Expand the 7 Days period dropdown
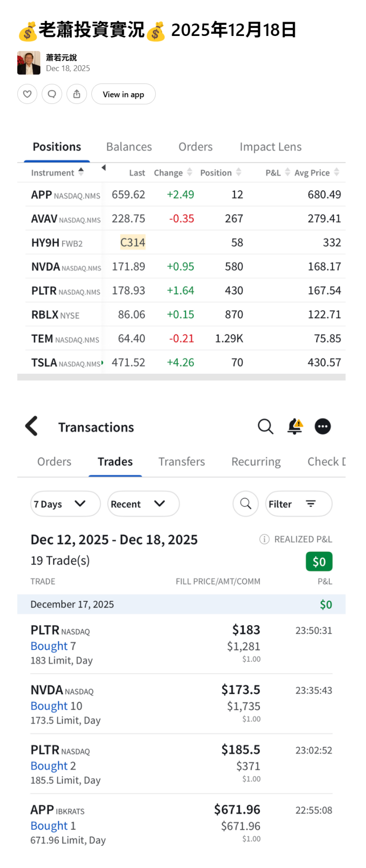The height and width of the screenshot is (868, 366). (65, 504)
